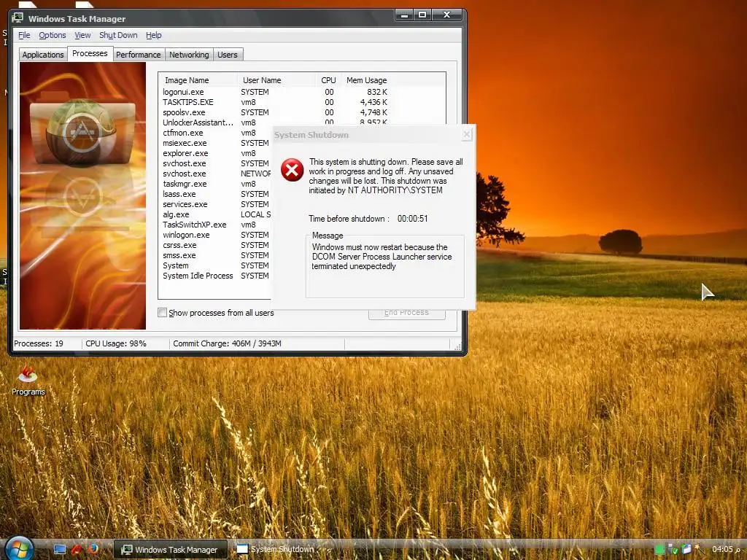Open the Help menu
Image resolution: width=747 pixels, height=560 pixels.
153,35
